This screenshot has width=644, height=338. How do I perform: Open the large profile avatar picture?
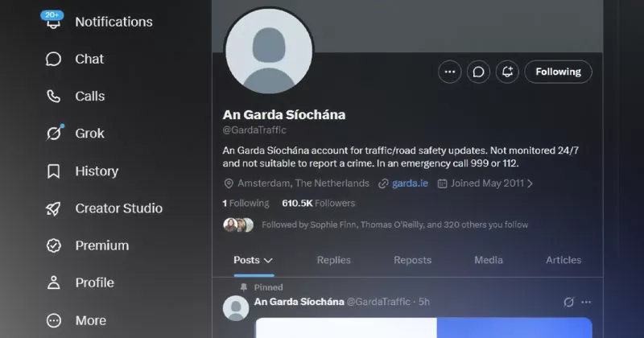click(269, 51)
